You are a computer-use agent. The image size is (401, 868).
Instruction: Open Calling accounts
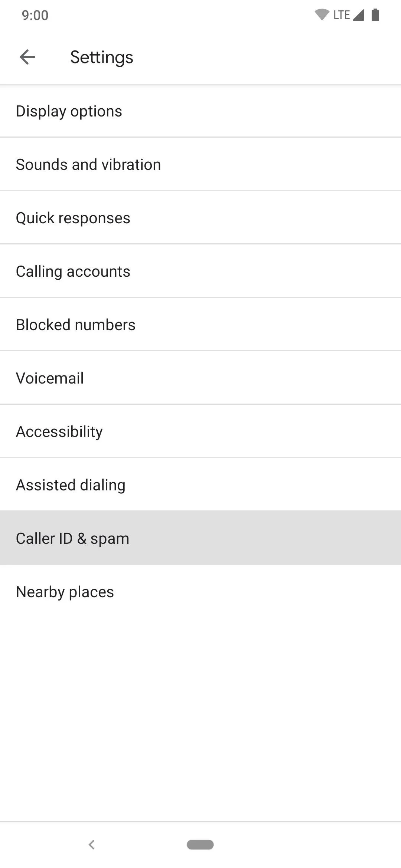[200, 271]
